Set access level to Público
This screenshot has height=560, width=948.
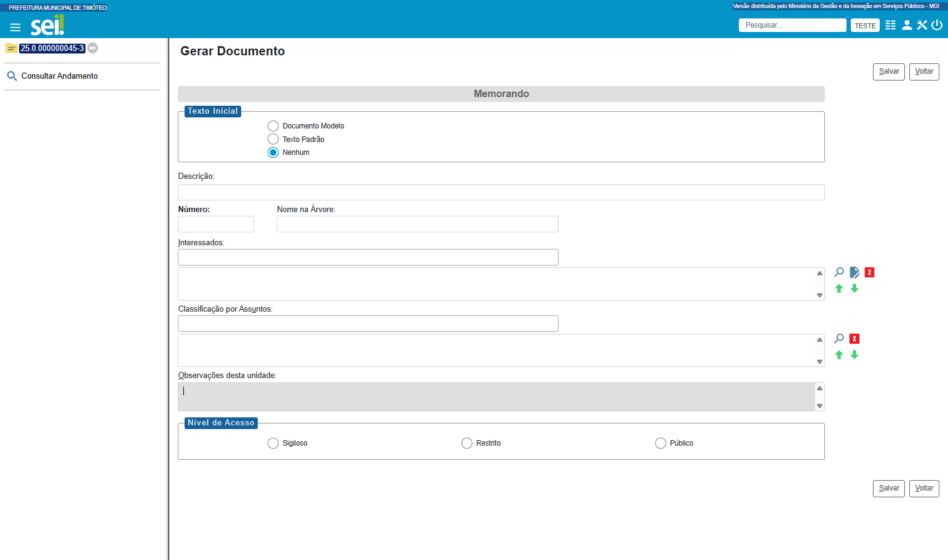coord(661,443)
